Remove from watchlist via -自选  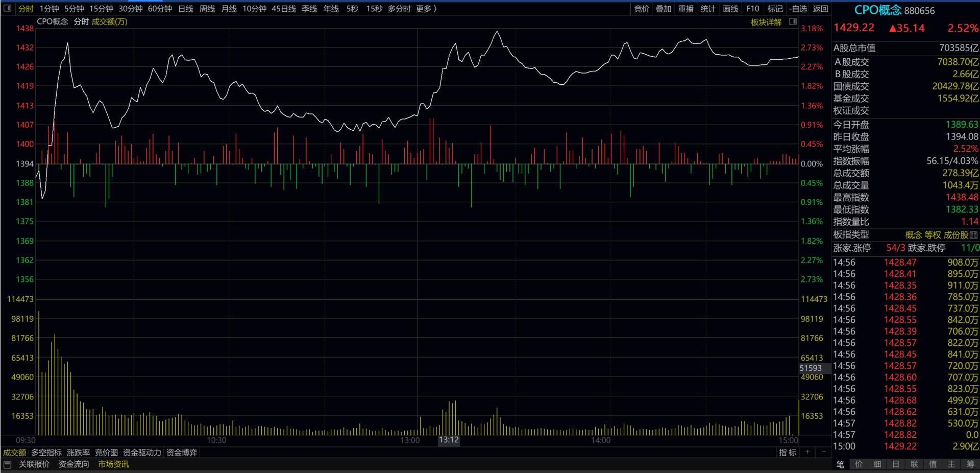[798, 9]
